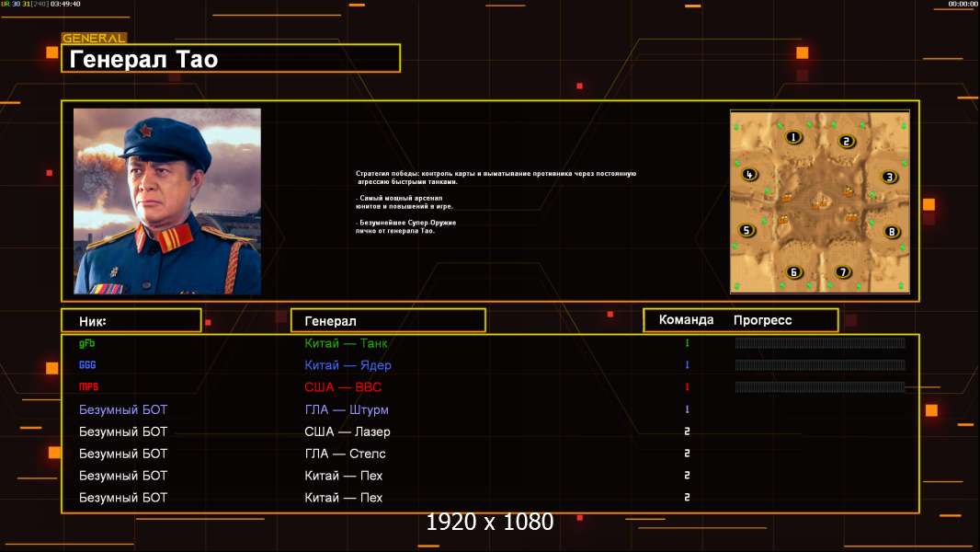Screen dimensions: 980x552
Task: Click the progress bar in GGG's row
Action: [820, 364]
